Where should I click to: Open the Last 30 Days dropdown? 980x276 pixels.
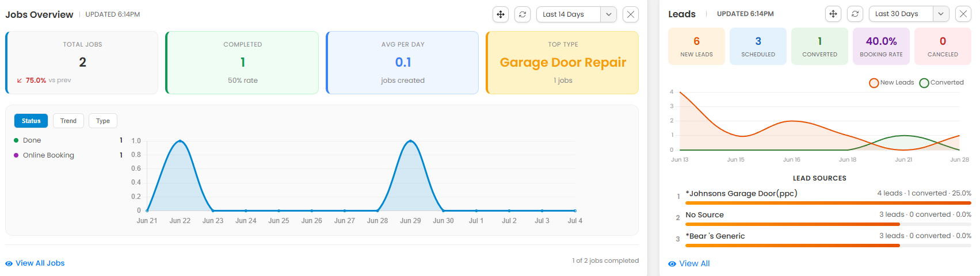909,14
